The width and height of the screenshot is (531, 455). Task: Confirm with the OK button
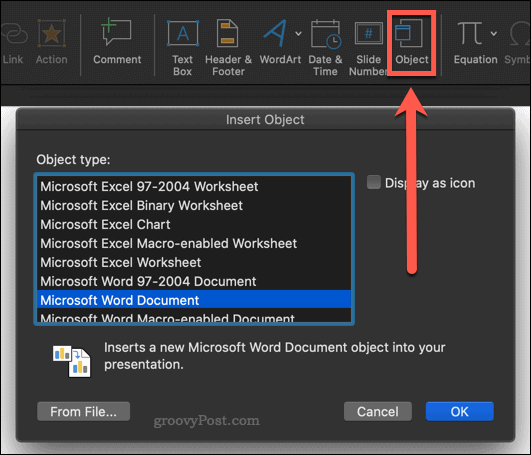[460, 411]
